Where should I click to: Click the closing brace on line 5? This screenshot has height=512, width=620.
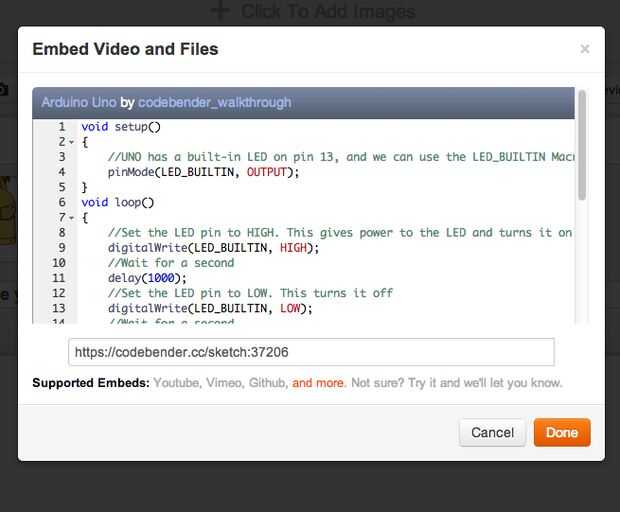[84, 187]
